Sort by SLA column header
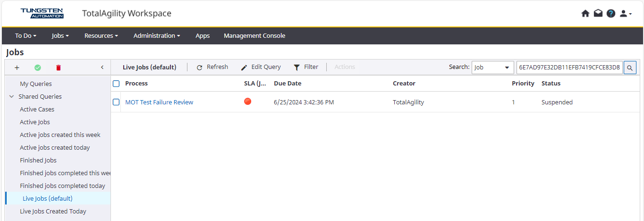The image size is (644, 221). point(255,84)
